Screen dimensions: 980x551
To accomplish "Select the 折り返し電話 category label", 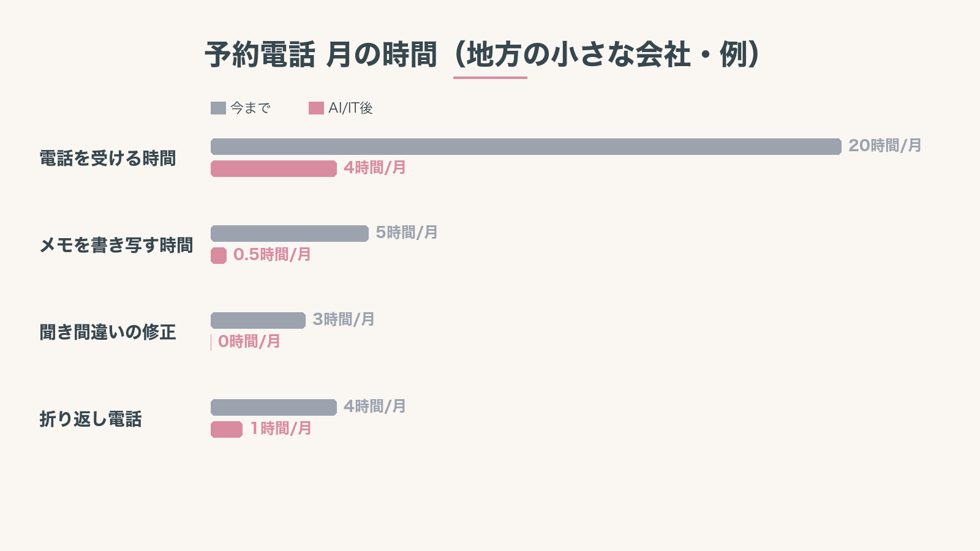I will coord(91,419).
